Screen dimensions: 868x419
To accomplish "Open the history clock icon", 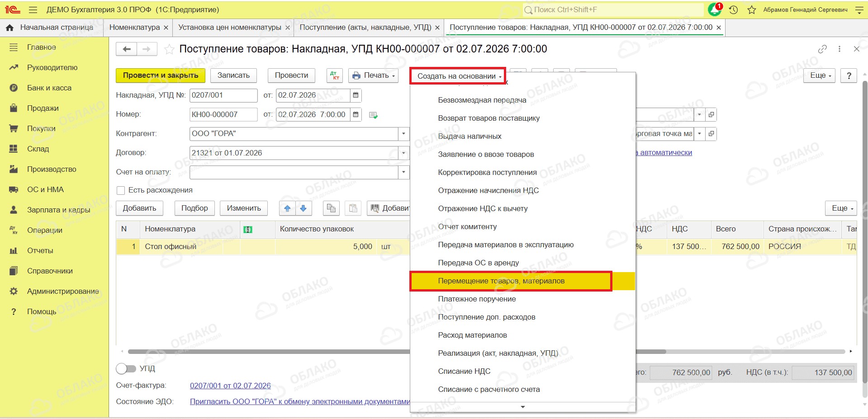I will coord(734,9).
